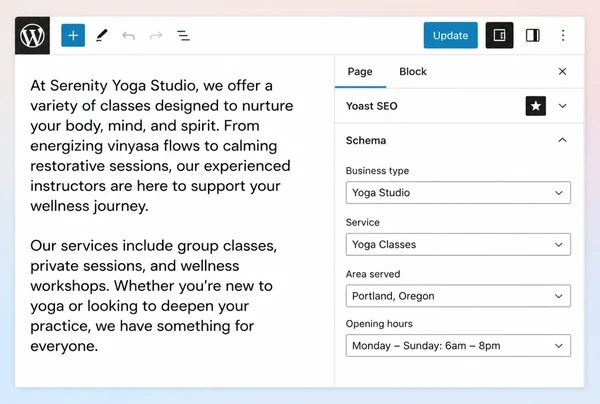Click the Schema heading text

[366, 140]
